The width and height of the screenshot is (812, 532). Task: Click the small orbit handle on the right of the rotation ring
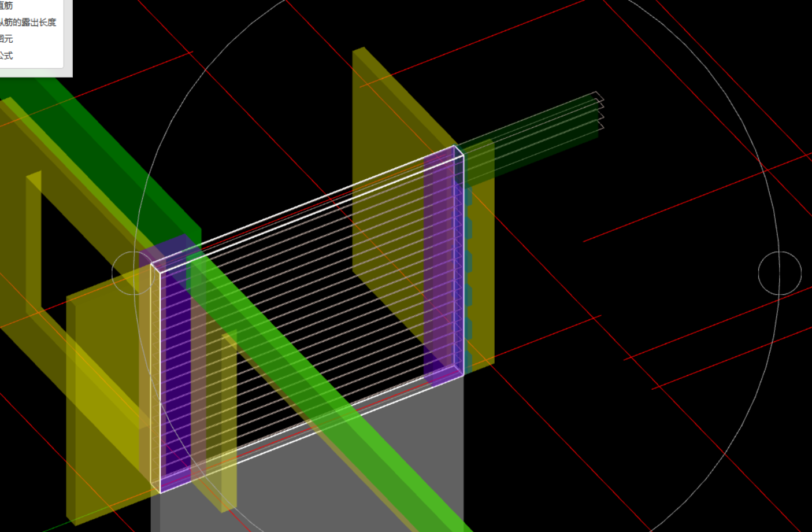point(780,273)
